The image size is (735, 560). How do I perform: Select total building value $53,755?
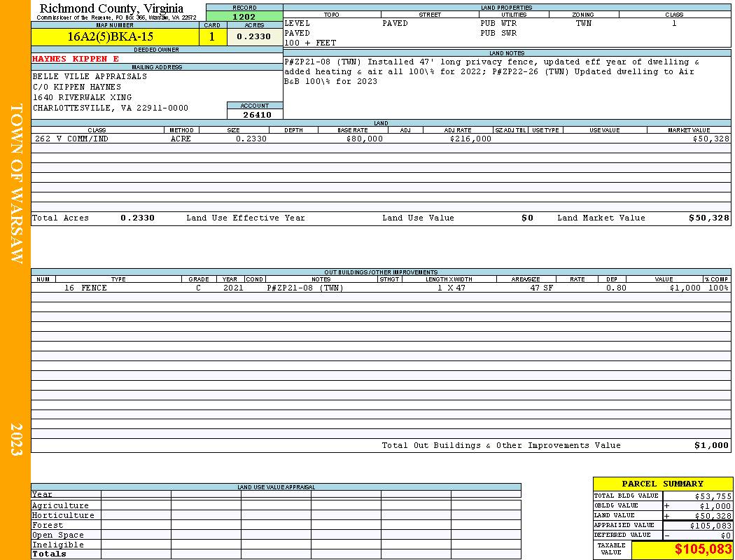(713, 496)
